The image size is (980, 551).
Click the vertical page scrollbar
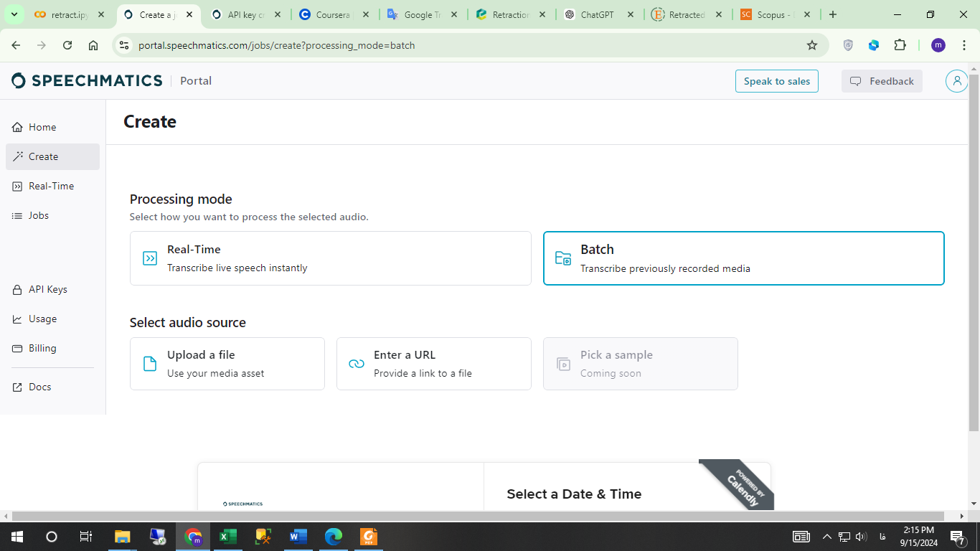[x=974, y=251]
